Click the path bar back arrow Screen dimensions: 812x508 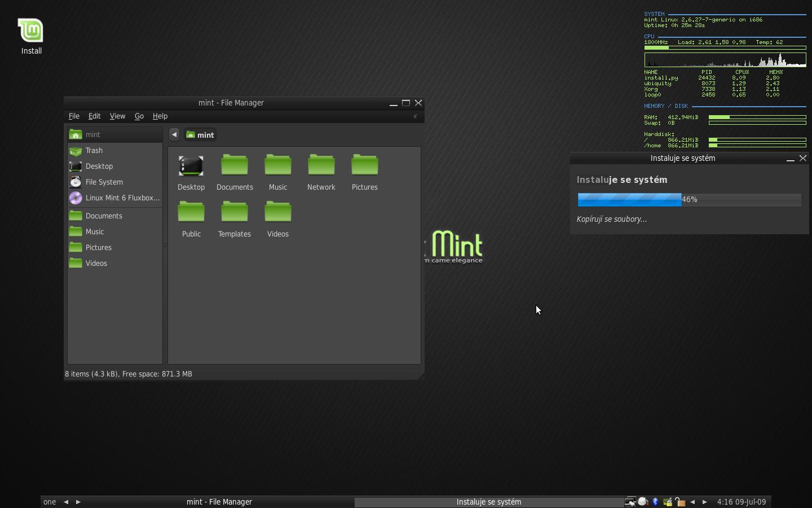pos(174,134)
